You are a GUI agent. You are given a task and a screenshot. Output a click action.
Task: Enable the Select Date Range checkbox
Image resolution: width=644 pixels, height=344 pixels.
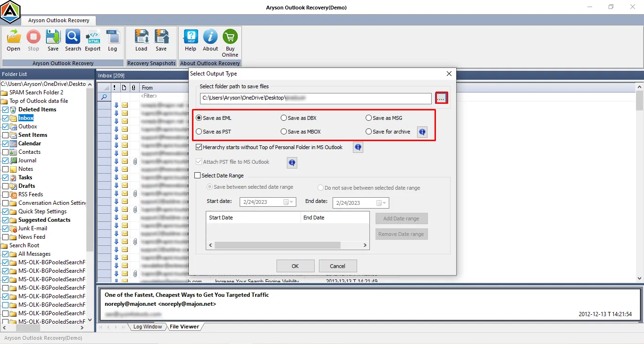198,176
